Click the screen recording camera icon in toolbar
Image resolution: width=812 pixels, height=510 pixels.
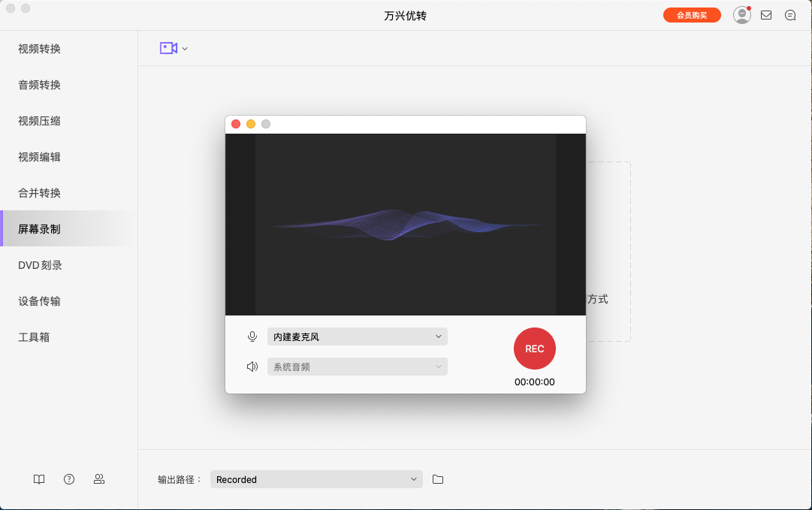[x=167, y=47]
